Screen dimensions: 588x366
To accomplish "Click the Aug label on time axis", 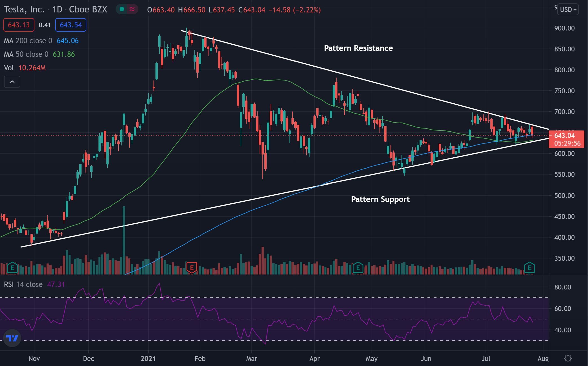I will click(543, 359).
